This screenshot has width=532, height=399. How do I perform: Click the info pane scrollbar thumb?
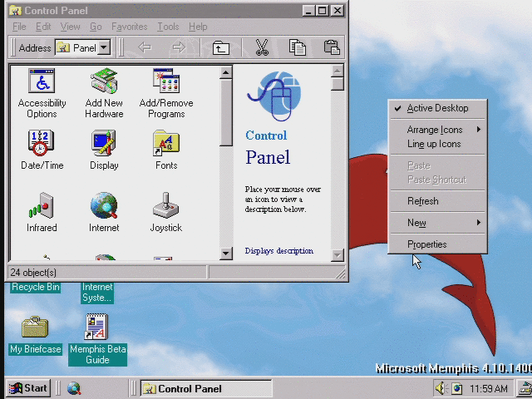pyautogui.click(x=337, y=84)
